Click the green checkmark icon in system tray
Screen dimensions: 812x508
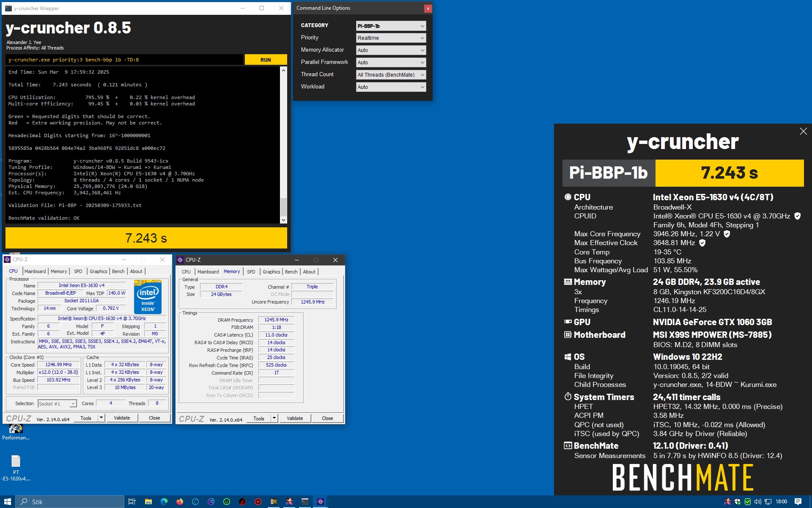pyautogui.click(x=748, y=502)
